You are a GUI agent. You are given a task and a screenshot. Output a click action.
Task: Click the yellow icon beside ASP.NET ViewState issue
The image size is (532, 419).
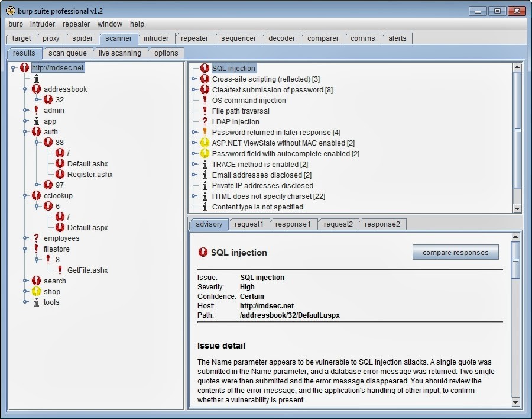point(205,143)
